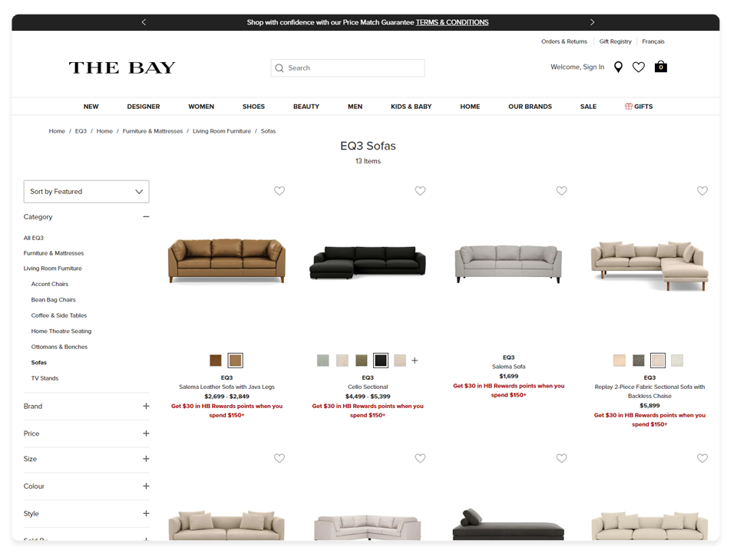Open the grey Salema Sofa image
The height and width of the screenshot is (560, 737).
tap(508, 264)
